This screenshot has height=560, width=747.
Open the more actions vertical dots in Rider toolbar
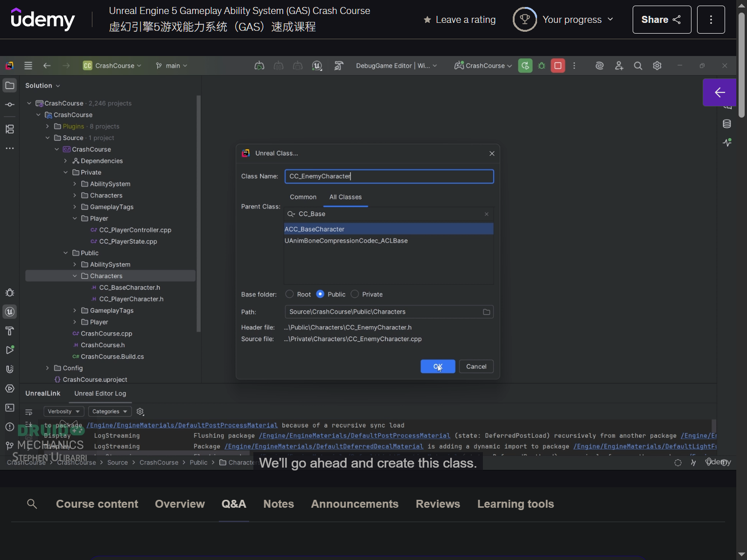(x=574, y=66)
